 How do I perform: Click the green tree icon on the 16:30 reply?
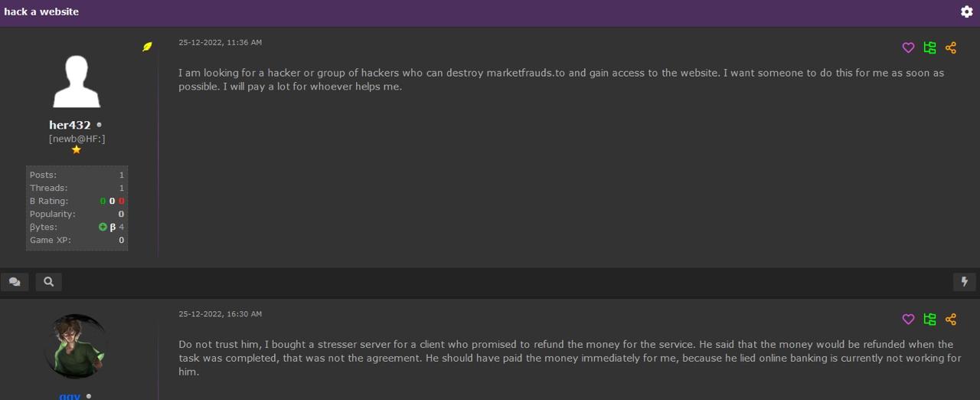pos(929,319)
